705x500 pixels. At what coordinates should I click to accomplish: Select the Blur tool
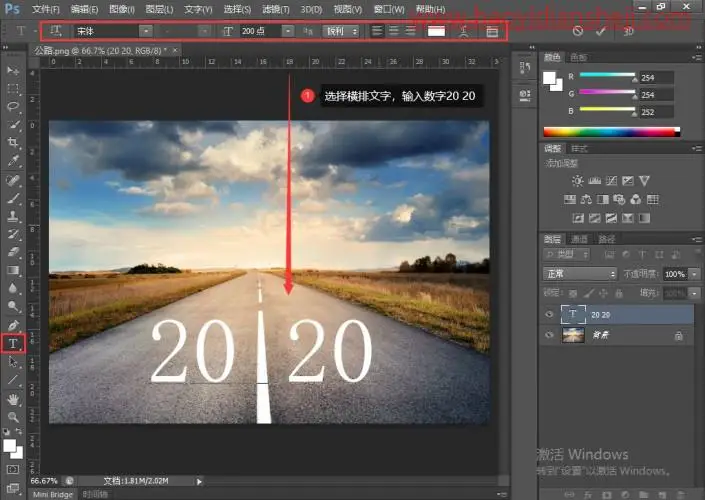(13, 288)
